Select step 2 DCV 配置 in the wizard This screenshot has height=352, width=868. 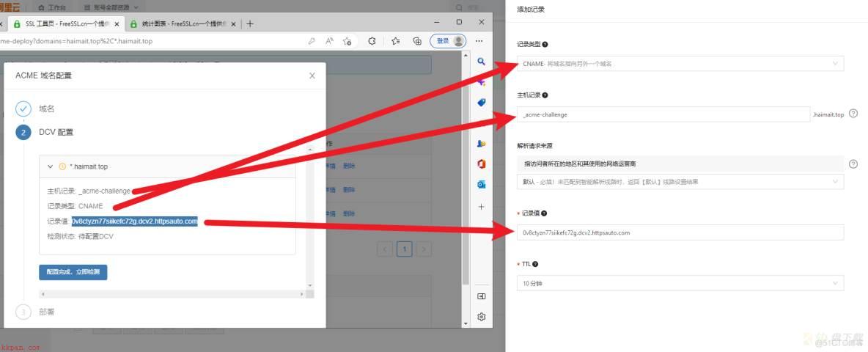(x=44, y=132)
